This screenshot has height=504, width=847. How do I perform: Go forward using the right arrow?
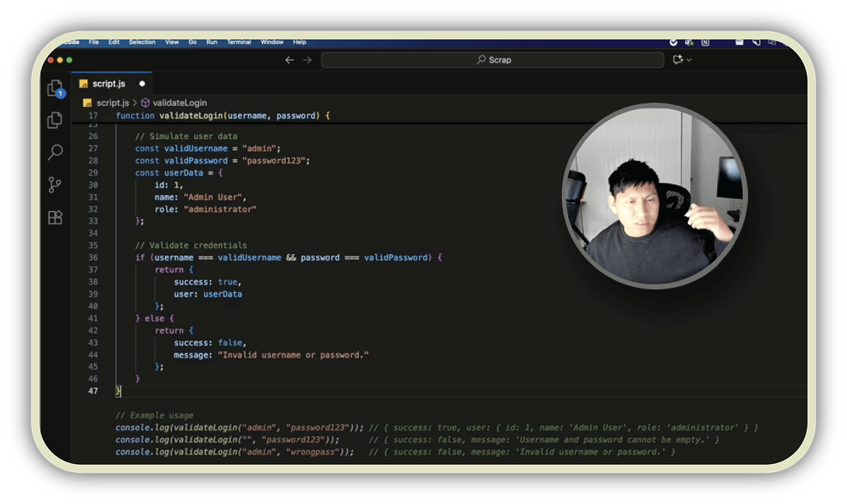308,60
